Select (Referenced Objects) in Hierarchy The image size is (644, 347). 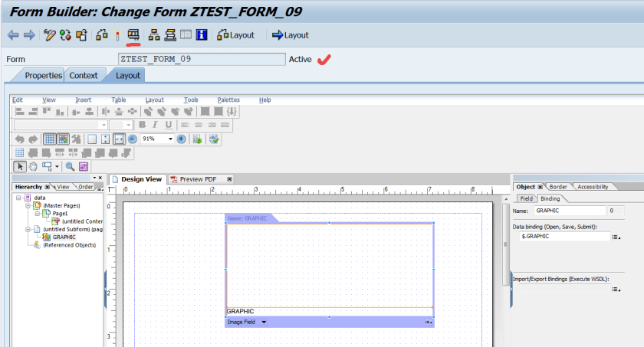tap(70, 245)
